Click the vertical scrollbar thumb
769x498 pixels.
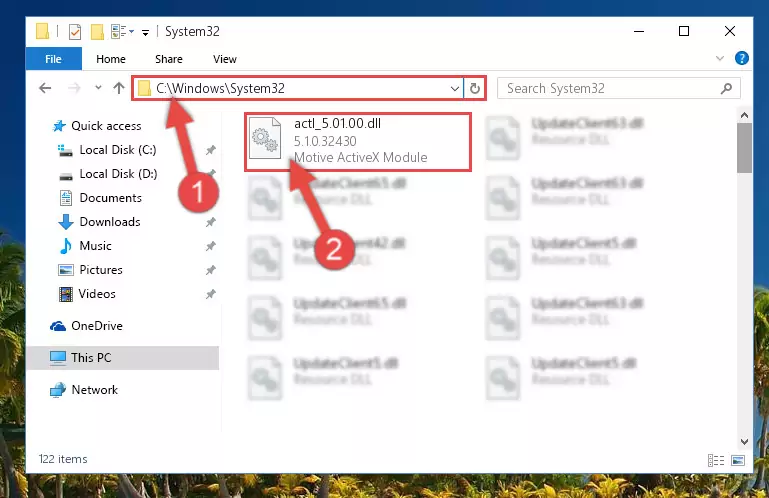pyautogui.click(x=744, y=148)
